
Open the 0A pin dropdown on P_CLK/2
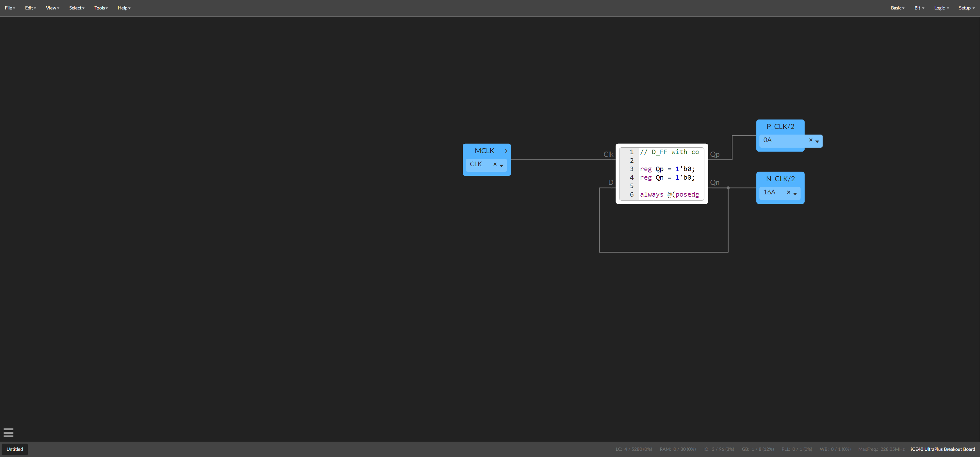coord(817,141)
